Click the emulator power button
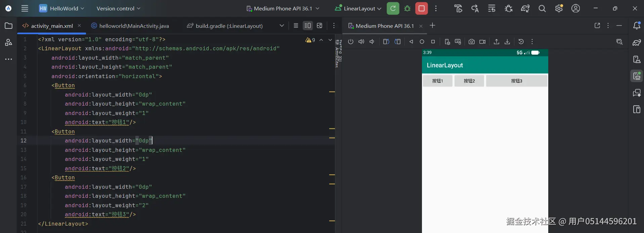The height and width of the screenshot is (233, 644). tap(351, 42)
